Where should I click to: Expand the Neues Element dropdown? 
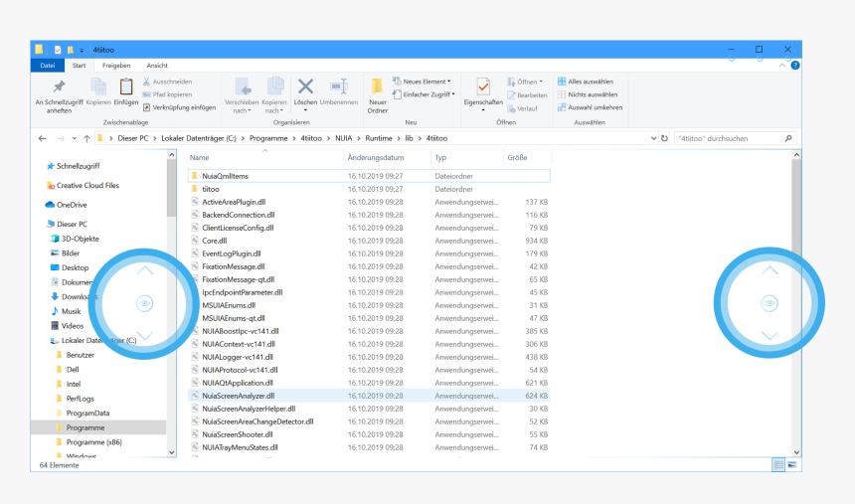422,82
